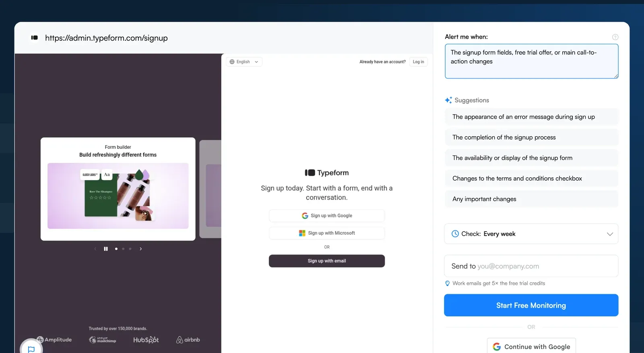
Task: Click the textarea resize handle corner
Action: pyautogui.click(x=616, y=76)
